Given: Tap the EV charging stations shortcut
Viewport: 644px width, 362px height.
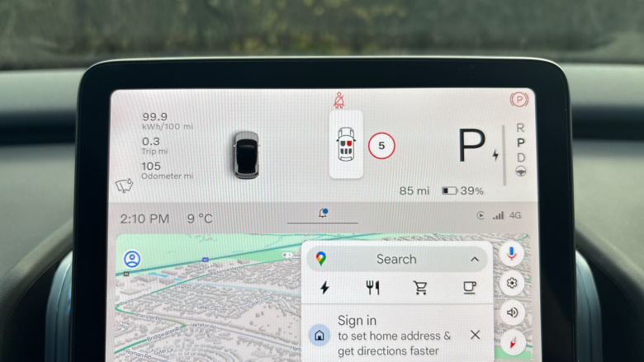Looking at the screenshot, I should (325, 288).
